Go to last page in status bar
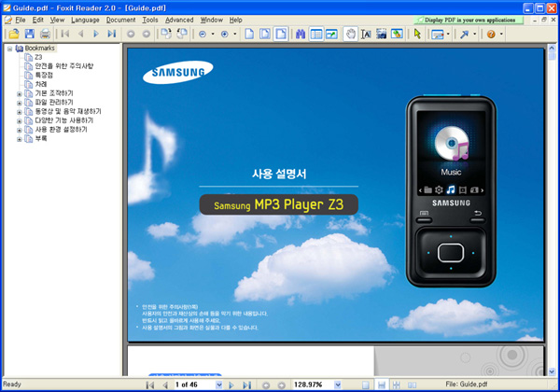 [x=246, y=385]
